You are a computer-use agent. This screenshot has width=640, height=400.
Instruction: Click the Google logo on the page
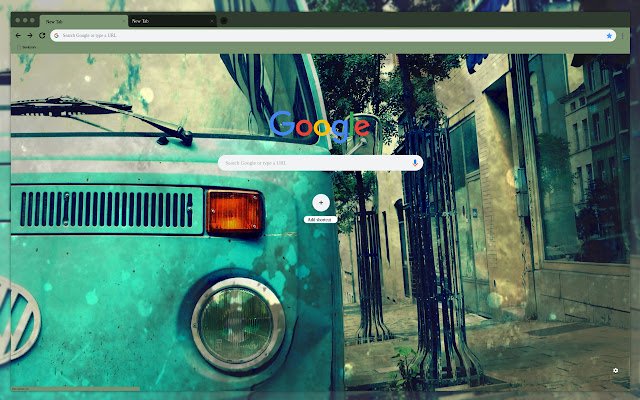coord(320,126)
